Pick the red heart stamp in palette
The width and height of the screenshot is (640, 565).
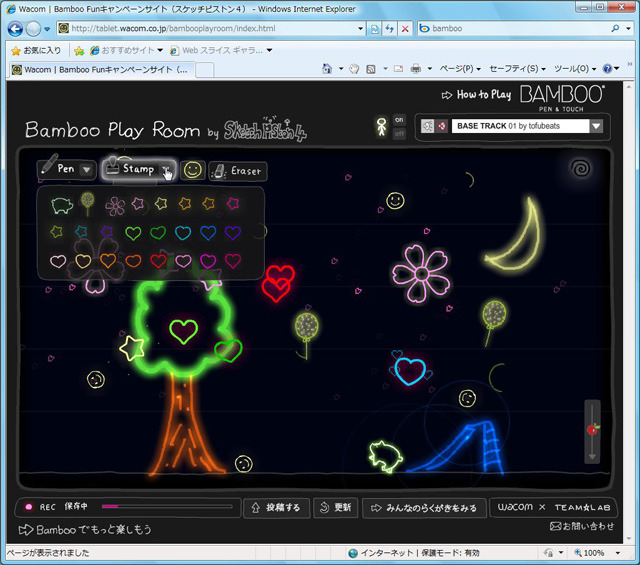click(x=158, y=261)
